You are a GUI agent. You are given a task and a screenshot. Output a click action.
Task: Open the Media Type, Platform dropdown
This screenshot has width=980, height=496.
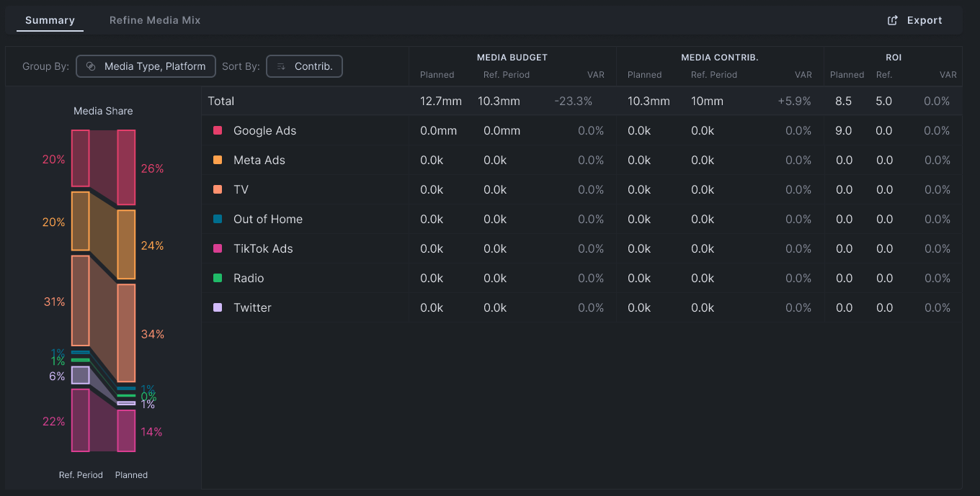146,66
